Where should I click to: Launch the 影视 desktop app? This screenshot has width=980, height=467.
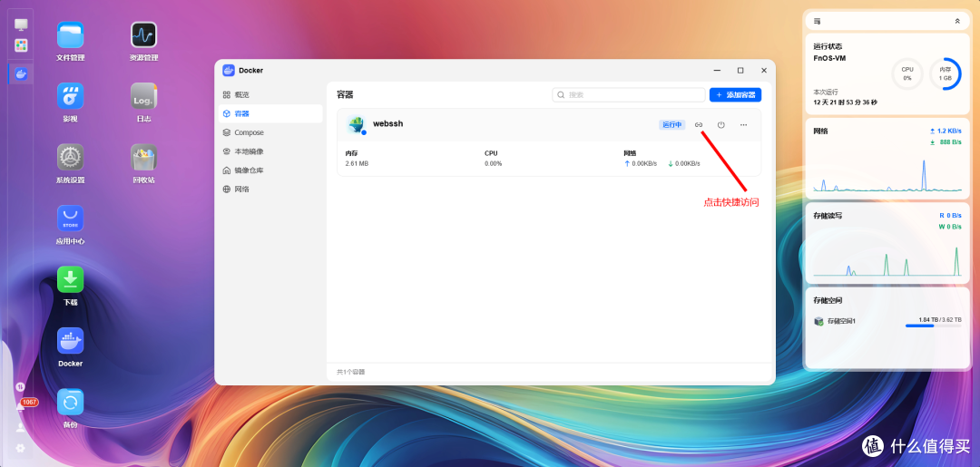point(70,96)
